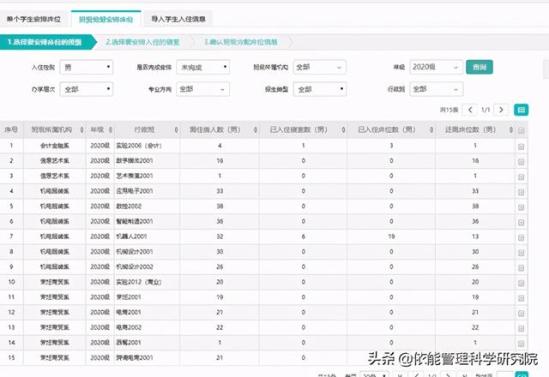Tick the checkbox for row 11
Viewport: 549px width, 377px height.
click(521, 298)
